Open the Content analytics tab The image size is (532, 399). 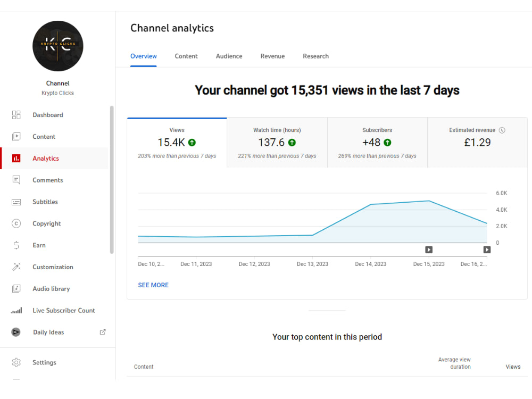186,56
